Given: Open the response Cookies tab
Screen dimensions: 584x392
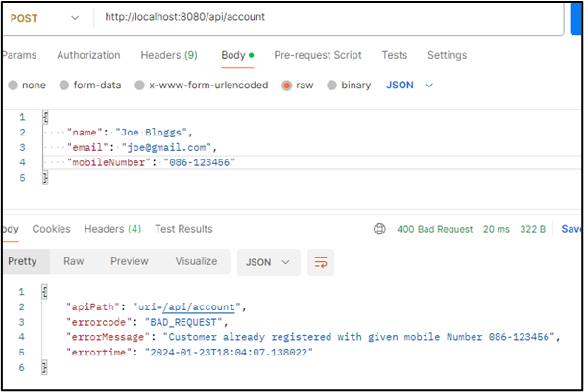Looking at the screenshot, I should point(51,229).
